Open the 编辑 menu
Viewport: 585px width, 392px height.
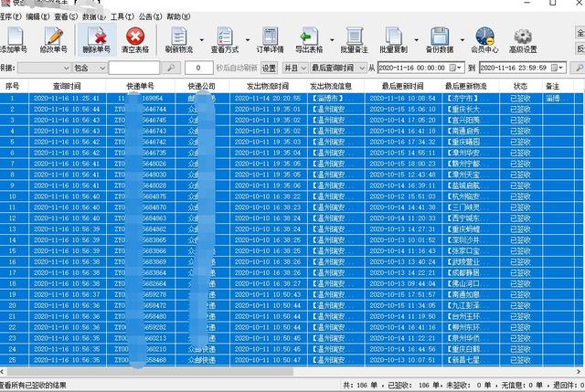pos(37,16)
